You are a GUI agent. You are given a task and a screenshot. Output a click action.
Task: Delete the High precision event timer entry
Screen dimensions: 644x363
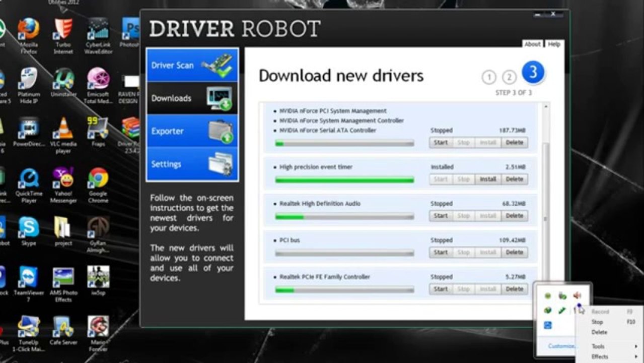click(514, 179)
